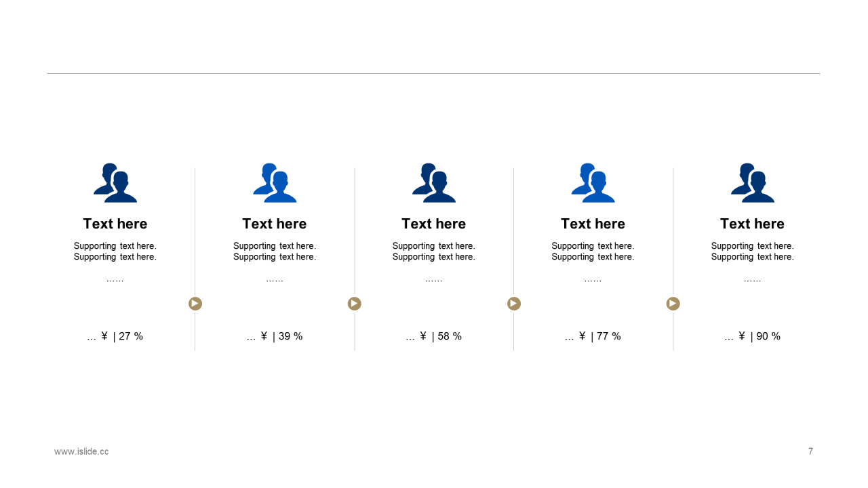Click the people icon above the 58 % column
Image resolution: width=868 pixels, height=488 pixels.
tap(434, 183)
